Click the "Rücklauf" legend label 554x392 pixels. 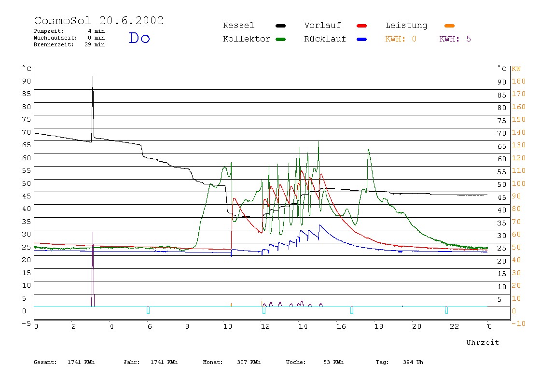point(325,39)
